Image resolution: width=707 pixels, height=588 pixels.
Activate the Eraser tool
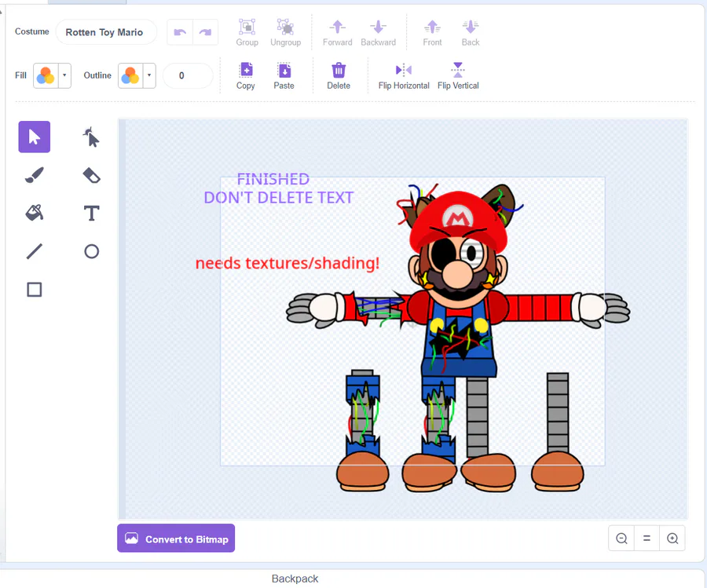(91, 175)
